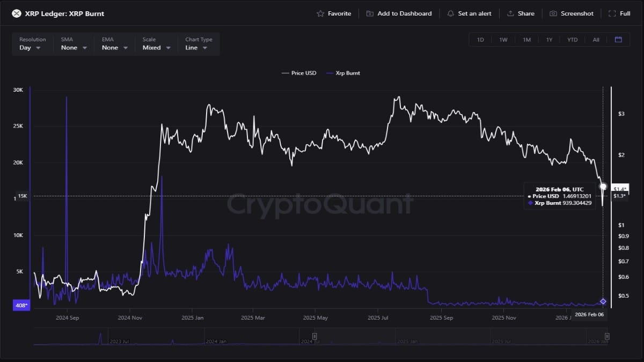Click the 2025 Nov x-axis label

(503, 317)
